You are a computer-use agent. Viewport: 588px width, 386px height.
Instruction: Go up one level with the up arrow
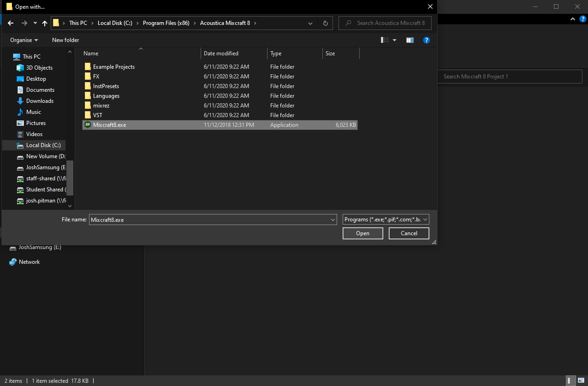coord(44,23)
